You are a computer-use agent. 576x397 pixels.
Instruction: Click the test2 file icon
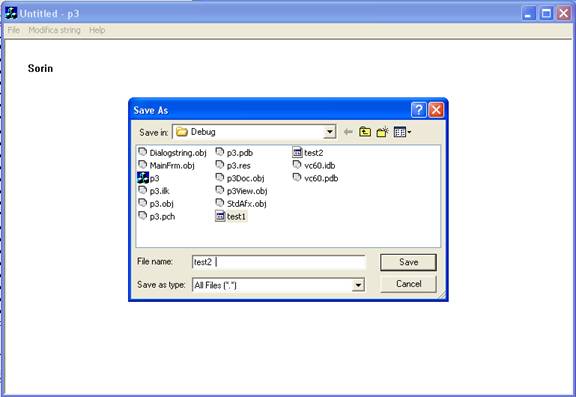click(x=297, y=152)
